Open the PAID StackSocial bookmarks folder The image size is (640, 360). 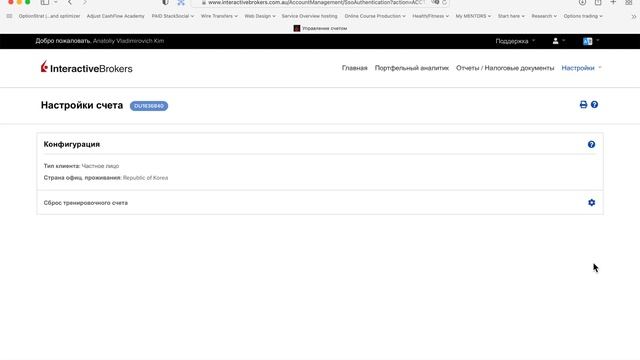tap(173, 16)
